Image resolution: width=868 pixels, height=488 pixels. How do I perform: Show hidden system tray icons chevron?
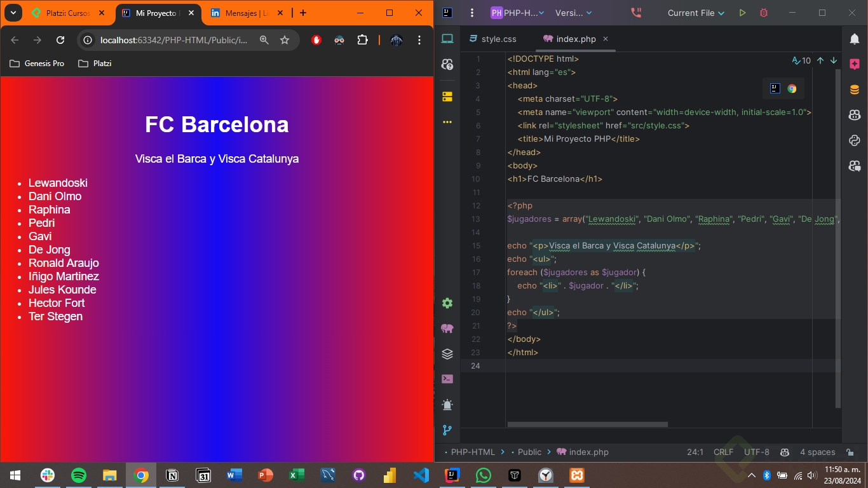coord(752,475)
